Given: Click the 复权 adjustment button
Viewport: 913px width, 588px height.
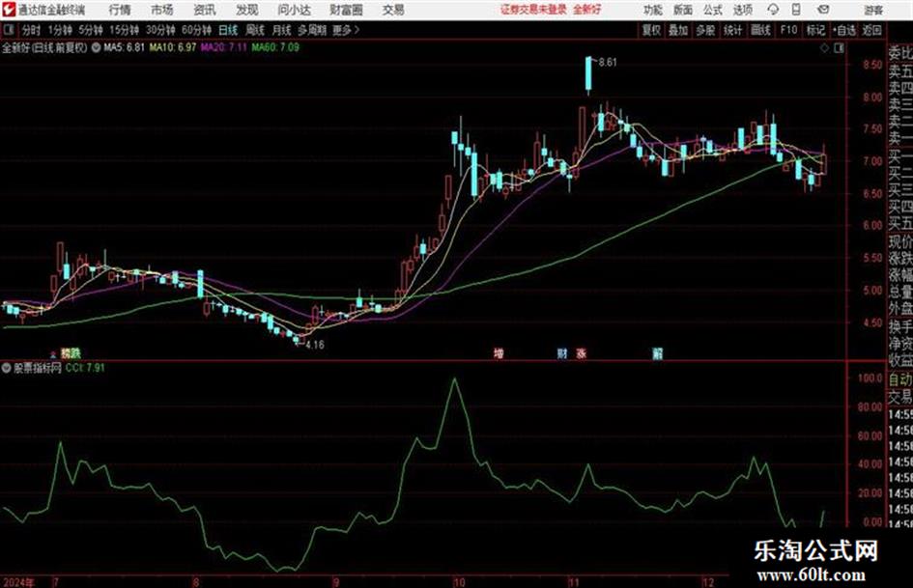Looking at the screenshot, I should [651, 30].
